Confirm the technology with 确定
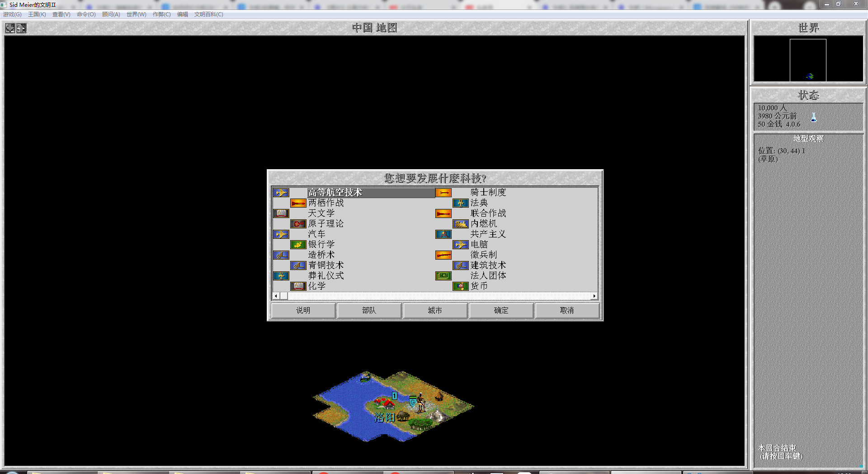Image resolution: width=868 pixels, height=474 pixels. click(501, 311)
